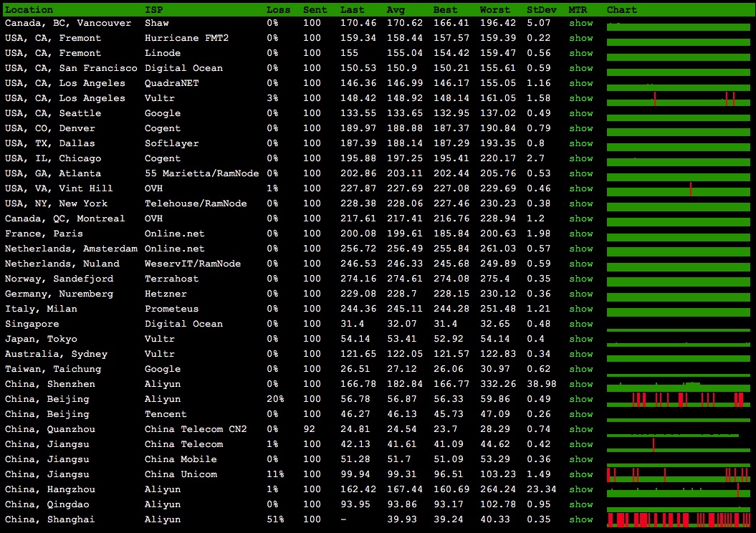Select 'USA, GA, Atlanta' location text
This screenshot has width=756, height=533.
point(53,173)
